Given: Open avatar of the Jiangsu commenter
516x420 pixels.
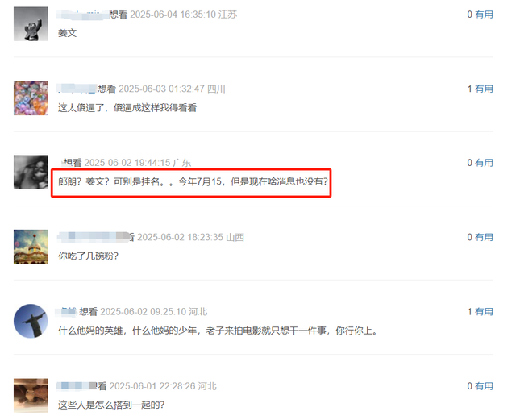Looking at the screenshot, I should pyautogui.click(x=31, y=23).
